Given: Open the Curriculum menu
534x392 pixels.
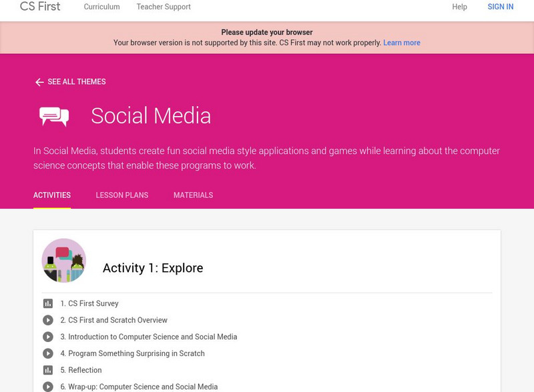Looking at the screenshot, I should 102,7.
